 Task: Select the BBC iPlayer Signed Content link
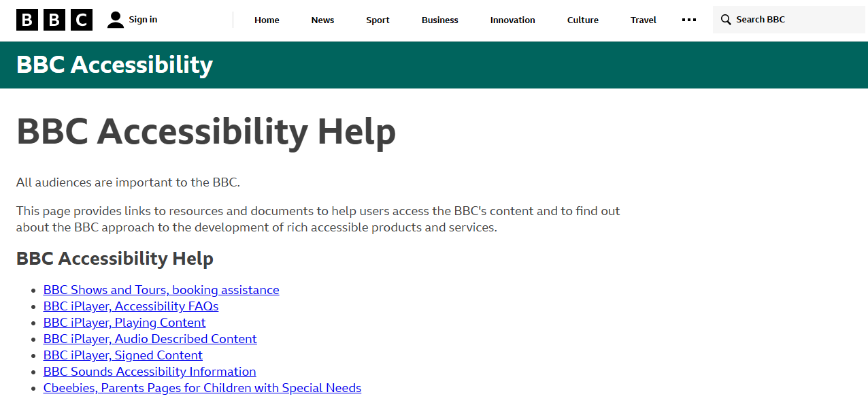122,355
